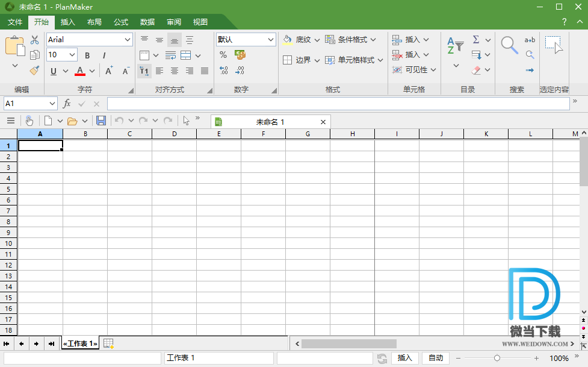
Task: Switch to the 数据 ribbon tab
Action: (x=147, y=22)
